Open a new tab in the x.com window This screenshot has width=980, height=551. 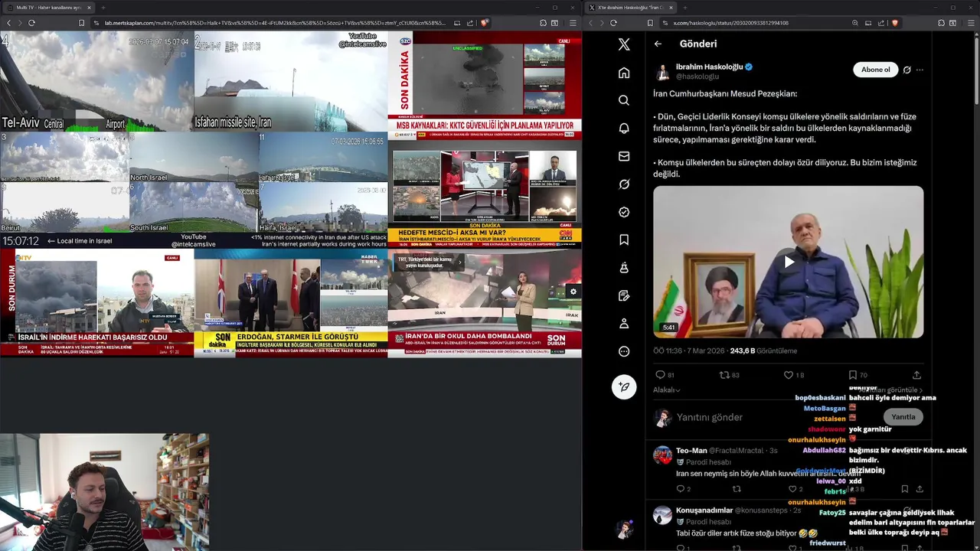coord(684,8)
